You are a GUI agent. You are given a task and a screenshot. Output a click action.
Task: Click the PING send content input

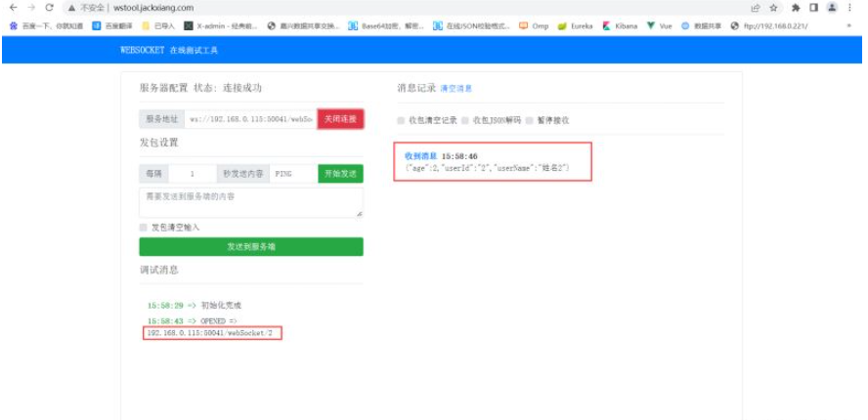point(293,174)
